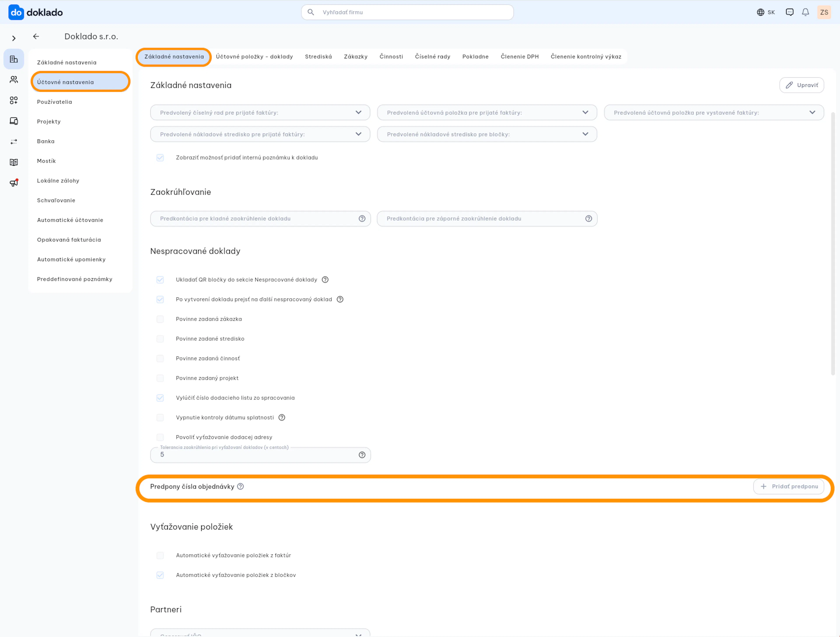Switch to Zákazky tab
Viewport: 840px width, 637px height.
point(356,57)
